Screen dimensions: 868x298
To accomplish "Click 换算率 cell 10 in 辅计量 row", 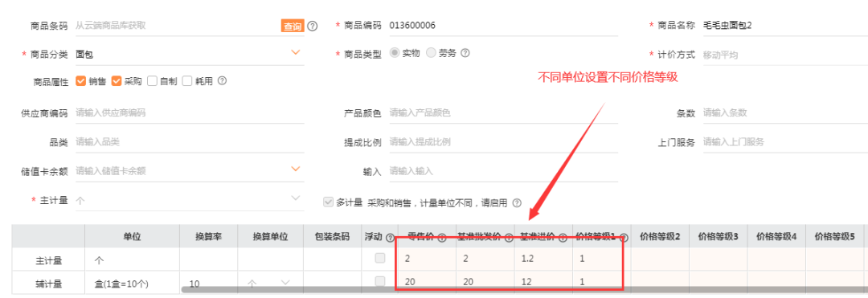I will (x=209, y=283).
